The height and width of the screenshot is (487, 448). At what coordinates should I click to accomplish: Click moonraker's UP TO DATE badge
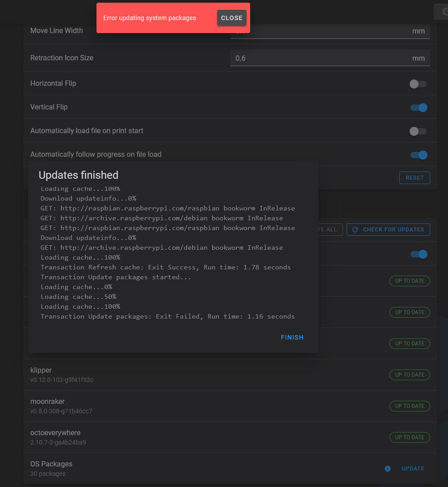(410, 406)
